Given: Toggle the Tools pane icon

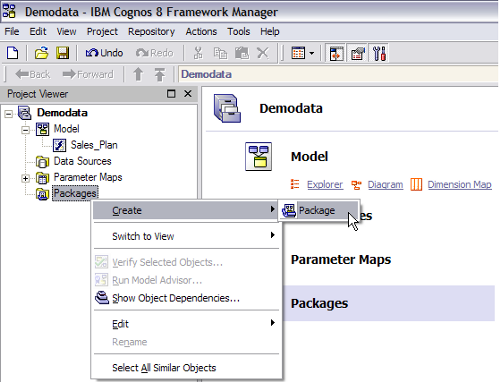Looking at the screenshot, I should point(379,53).
